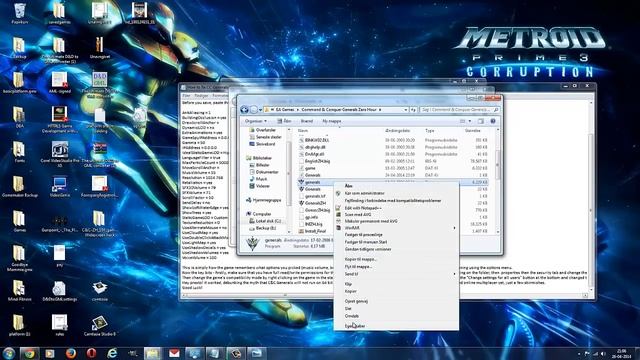The image size is (640, 360).
Task: Open the red mail icon on the taskbar
Action: pyautogui.click(x=174, y=353)
